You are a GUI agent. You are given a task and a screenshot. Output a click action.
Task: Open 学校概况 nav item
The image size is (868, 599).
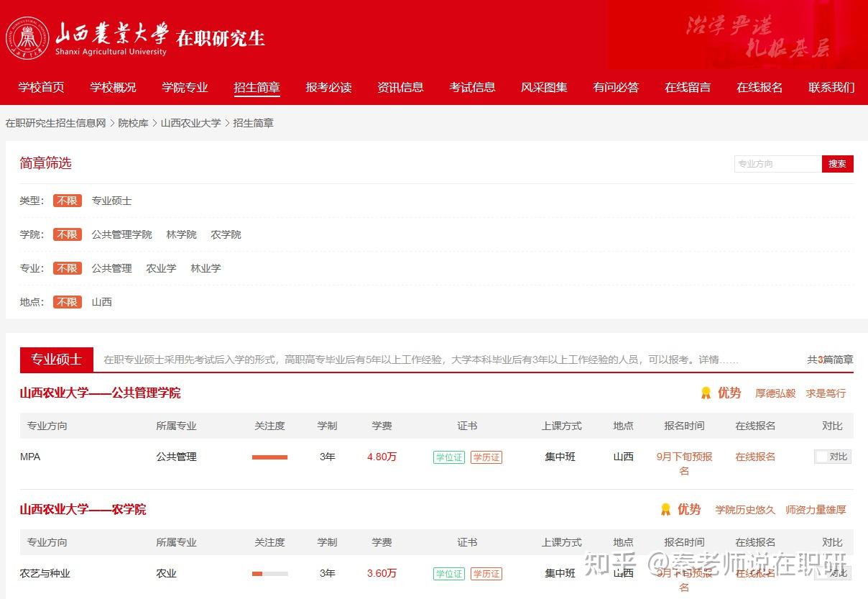[113, 87]
